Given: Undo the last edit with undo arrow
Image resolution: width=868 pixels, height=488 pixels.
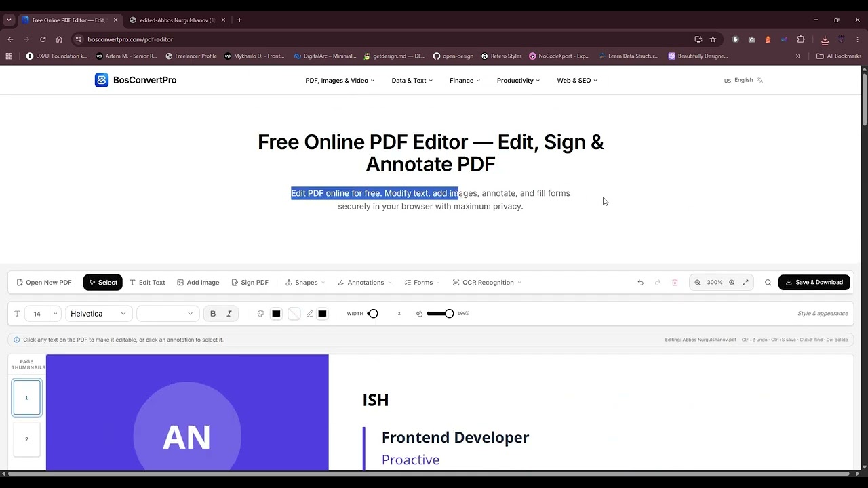Looking at the screenshot, I should (640, 283).
